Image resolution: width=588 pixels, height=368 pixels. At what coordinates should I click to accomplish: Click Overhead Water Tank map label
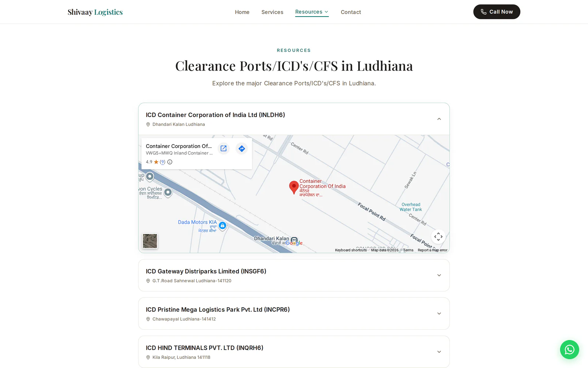(411, 207)
